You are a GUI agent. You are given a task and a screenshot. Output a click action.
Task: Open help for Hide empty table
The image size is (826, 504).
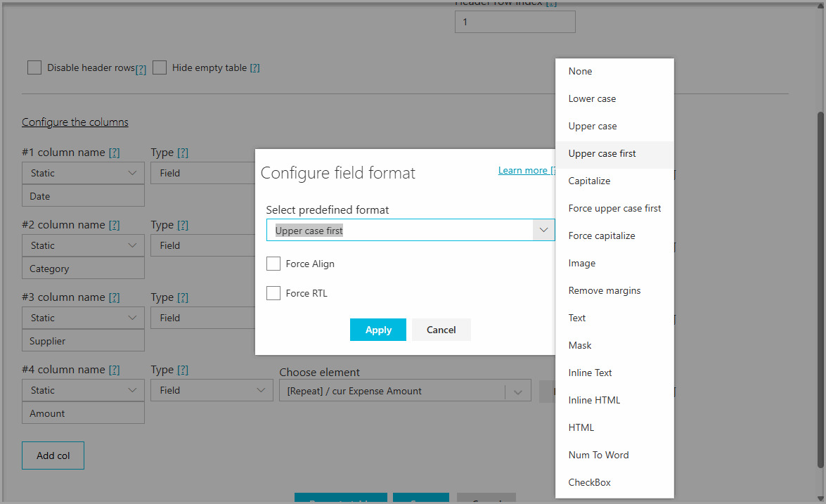pyautogui.click(x=255, y=67)
